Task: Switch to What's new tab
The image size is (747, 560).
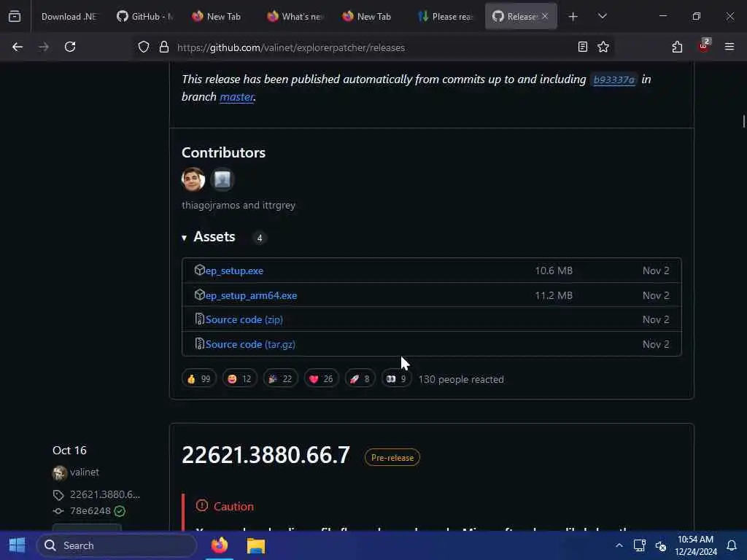Action: [295, 17]
